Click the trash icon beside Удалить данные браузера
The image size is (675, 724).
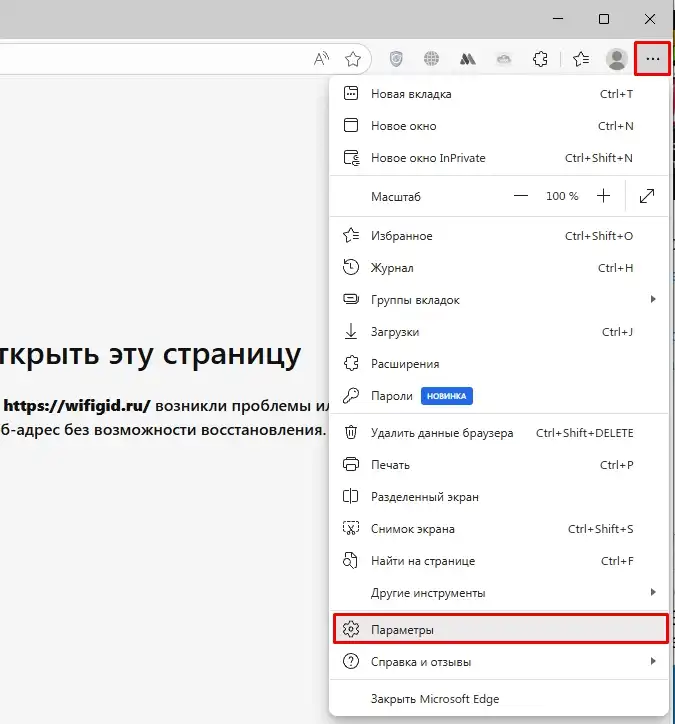pos(351,433)
